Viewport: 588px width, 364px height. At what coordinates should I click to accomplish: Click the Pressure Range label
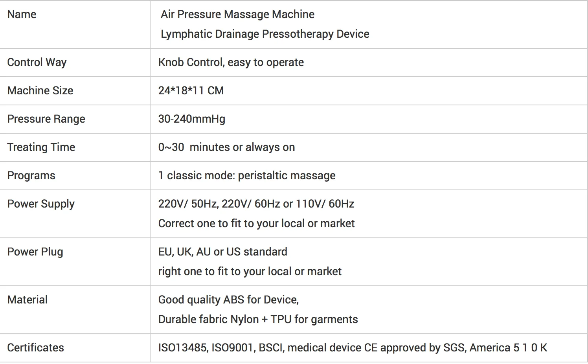(46, 119)
